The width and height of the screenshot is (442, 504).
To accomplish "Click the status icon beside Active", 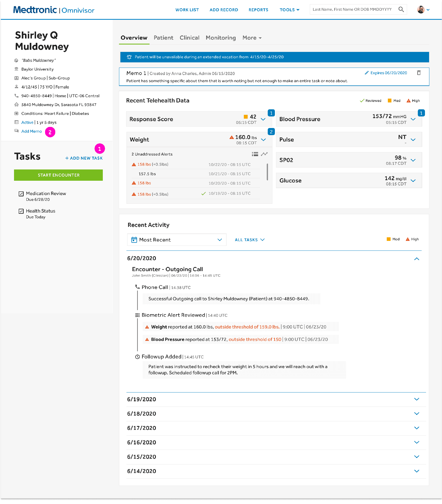I will click(x=16, y=122).
